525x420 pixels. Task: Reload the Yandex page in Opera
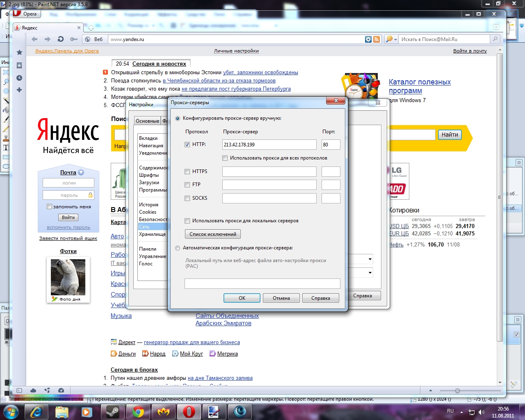[61, 39]
